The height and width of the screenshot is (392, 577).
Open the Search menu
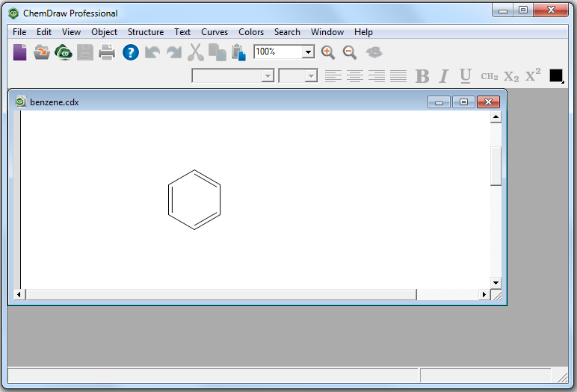[x=287, y=32]
